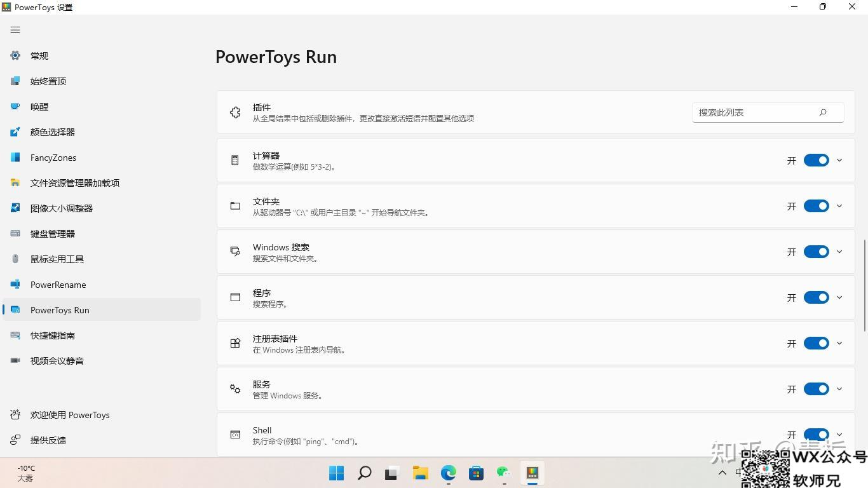Disable the Windows 搜索 plugin toggle
868x488 pixels.
(x=817, y=252)
